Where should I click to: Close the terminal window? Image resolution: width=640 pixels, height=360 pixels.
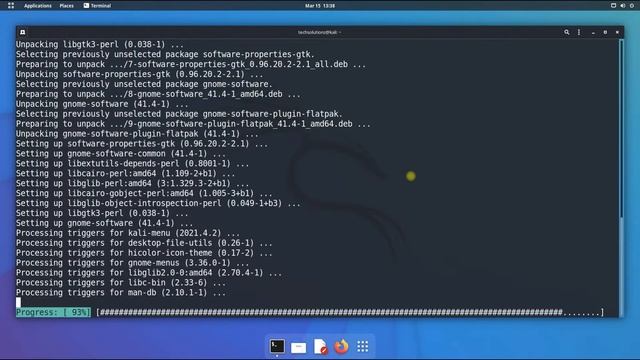pyautogui.click(x=617, y=32)
